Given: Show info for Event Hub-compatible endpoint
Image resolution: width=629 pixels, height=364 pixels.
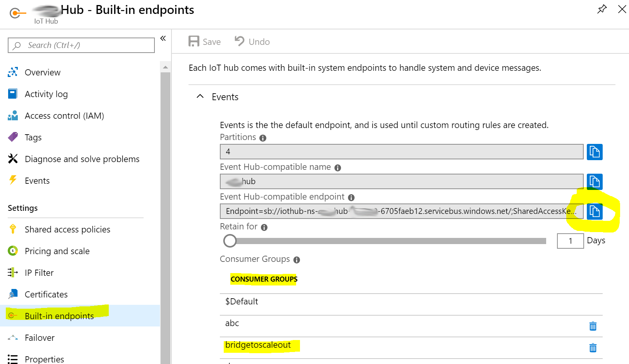Looking at the screenshot, I should 351,198.
